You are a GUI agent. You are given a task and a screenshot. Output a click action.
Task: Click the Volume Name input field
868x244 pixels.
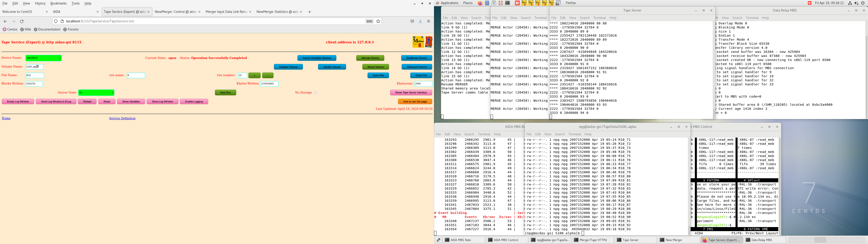point(35,67)
